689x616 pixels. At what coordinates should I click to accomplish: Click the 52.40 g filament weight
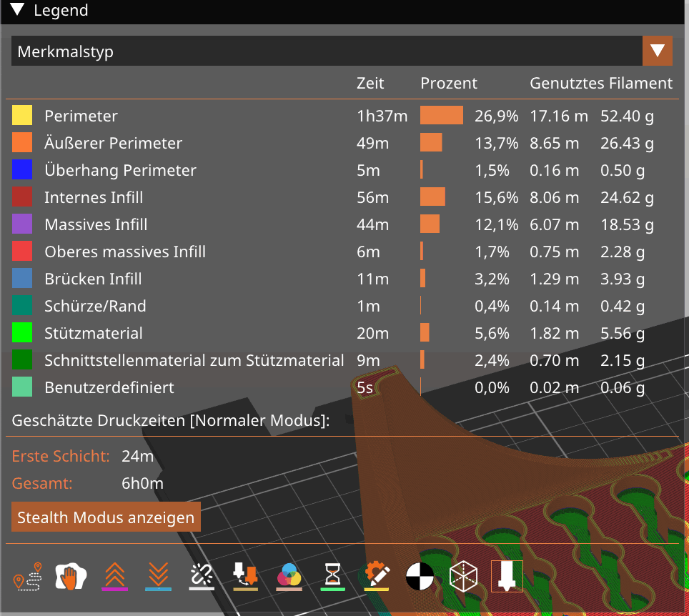click(x=627, y=116)
